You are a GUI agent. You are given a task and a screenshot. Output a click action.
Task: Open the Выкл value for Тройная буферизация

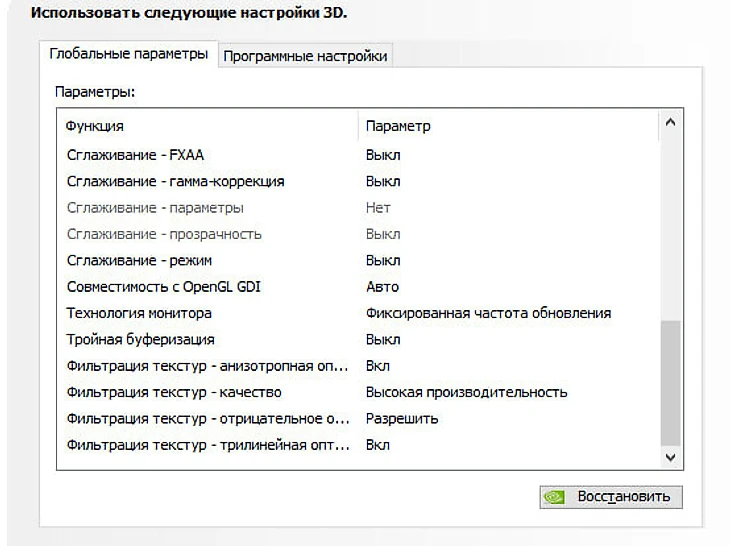[x=383, y=340]
